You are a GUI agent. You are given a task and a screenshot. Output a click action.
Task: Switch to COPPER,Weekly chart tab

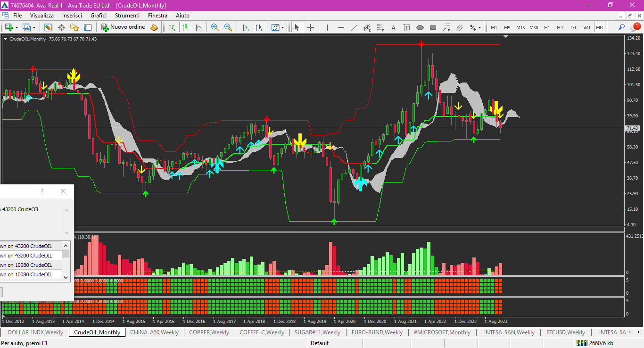click(x=209, y=332)
